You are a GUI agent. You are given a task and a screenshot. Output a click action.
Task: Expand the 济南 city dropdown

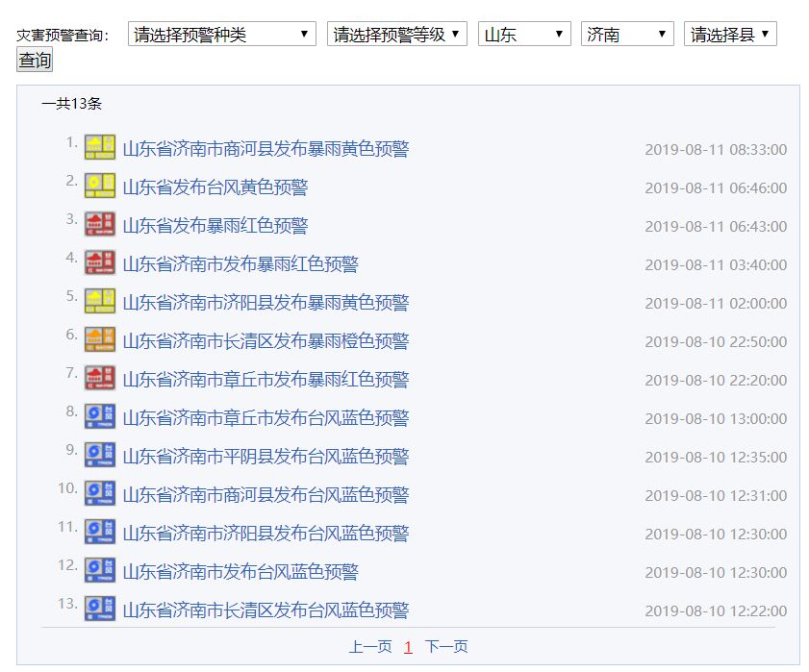(x=627, y=34)
